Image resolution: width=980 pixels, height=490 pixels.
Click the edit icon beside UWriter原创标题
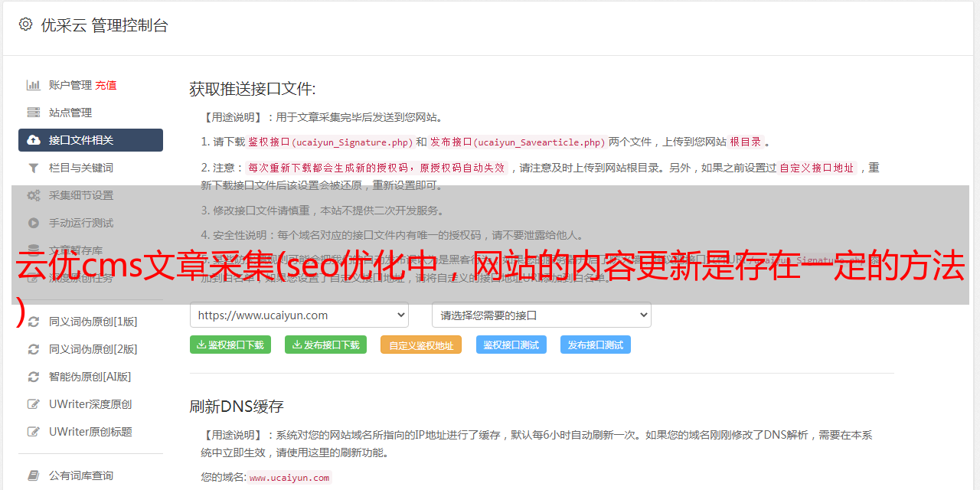[34, 432]
